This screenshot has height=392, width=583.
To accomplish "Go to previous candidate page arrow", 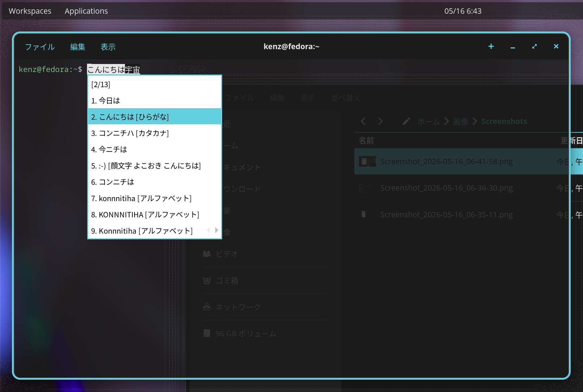I will 208,230.
